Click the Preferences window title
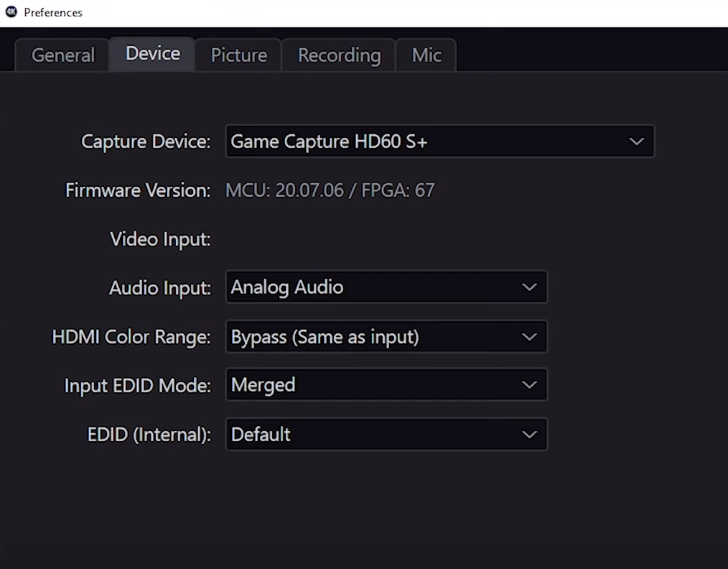Viewport: 728px width, 569px height. [53, 12]
